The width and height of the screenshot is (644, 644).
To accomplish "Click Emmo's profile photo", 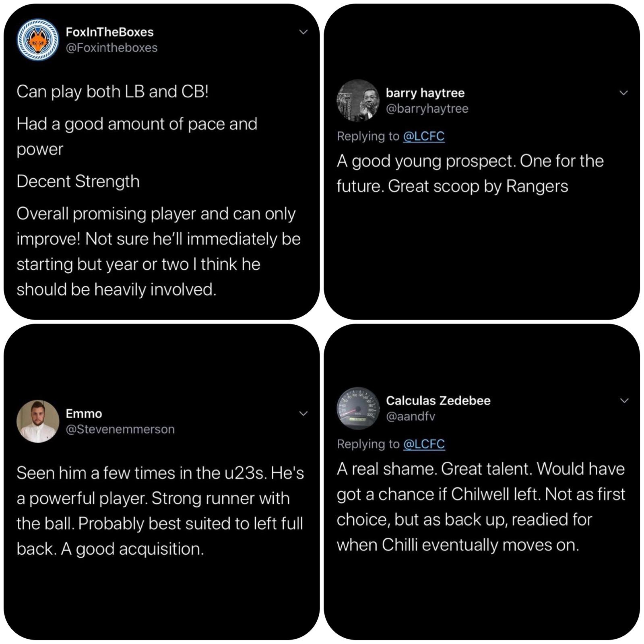I will pos(37,421).
